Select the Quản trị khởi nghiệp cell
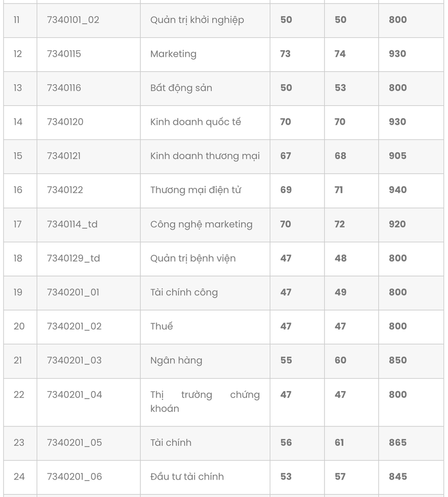 click(197, 20)
